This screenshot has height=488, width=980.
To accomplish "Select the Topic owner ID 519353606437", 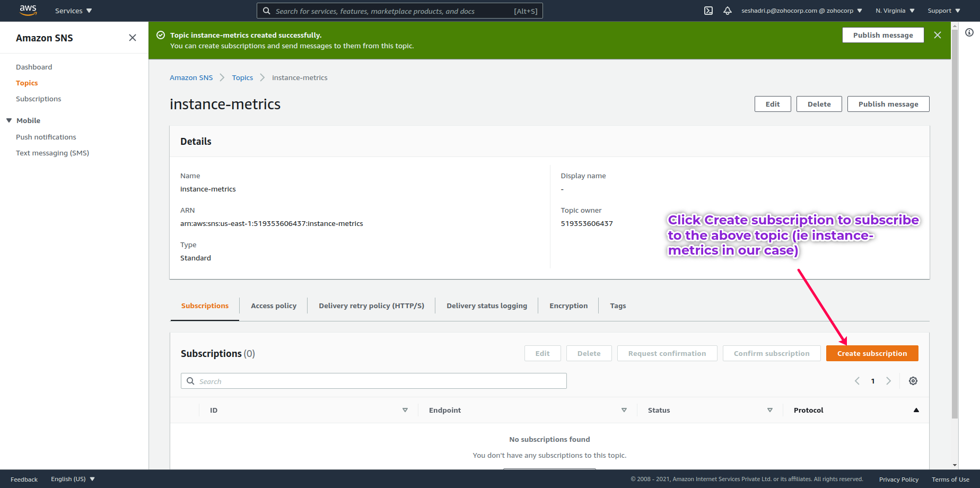I will tap(587, 223).
